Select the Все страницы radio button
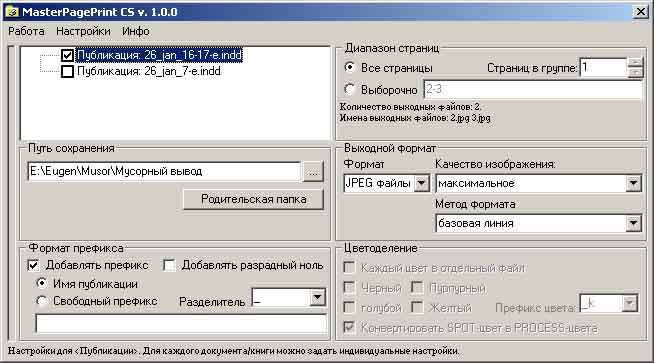 pyautogui.click(x=350, y=67)
